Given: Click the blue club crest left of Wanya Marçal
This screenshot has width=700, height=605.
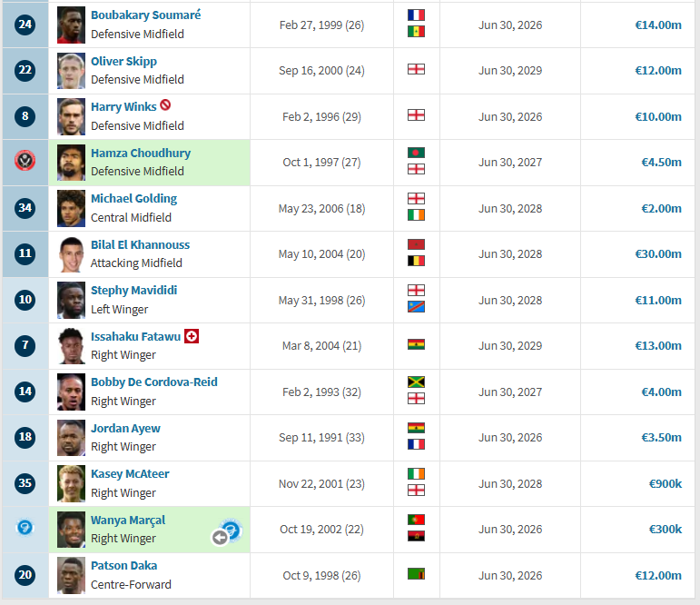Looking at the screenshot, I should pyautogui.click(x=25, y=528).
